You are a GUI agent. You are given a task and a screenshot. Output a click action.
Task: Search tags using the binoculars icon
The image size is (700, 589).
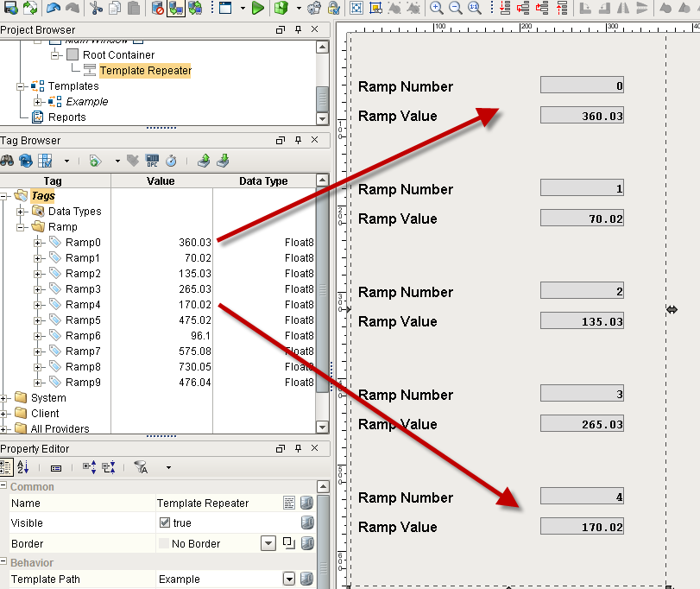click(x=9, y=161)
